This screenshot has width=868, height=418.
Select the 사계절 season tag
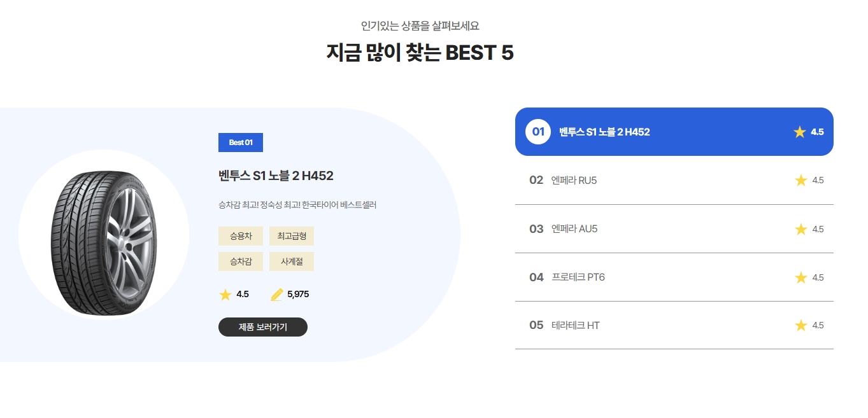tap(291, 261)
